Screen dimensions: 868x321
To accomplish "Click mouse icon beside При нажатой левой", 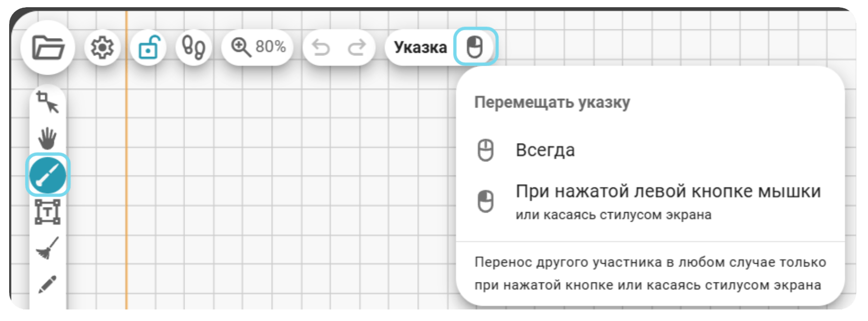I will [x=485, y=201].
